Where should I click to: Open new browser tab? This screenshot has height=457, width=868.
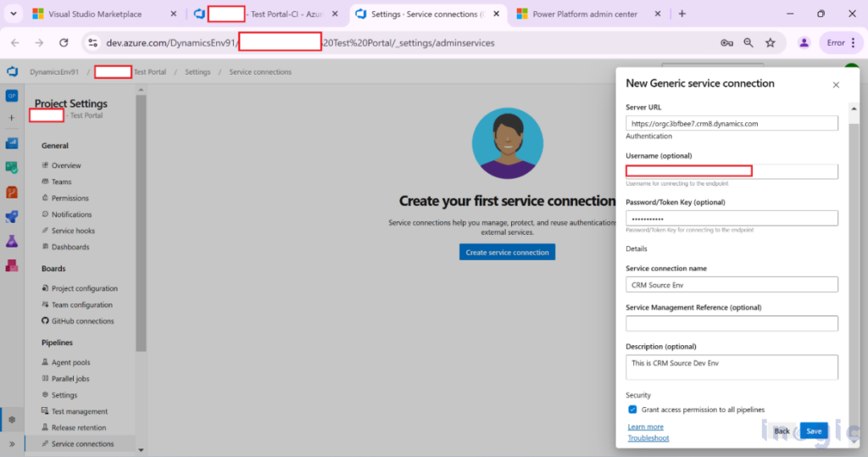[x=682, y=14]
